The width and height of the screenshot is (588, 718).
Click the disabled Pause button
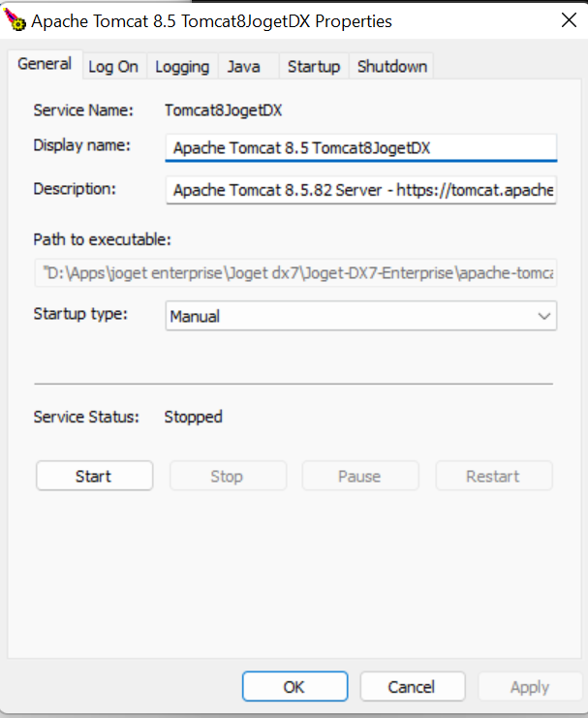coord(360,476)
